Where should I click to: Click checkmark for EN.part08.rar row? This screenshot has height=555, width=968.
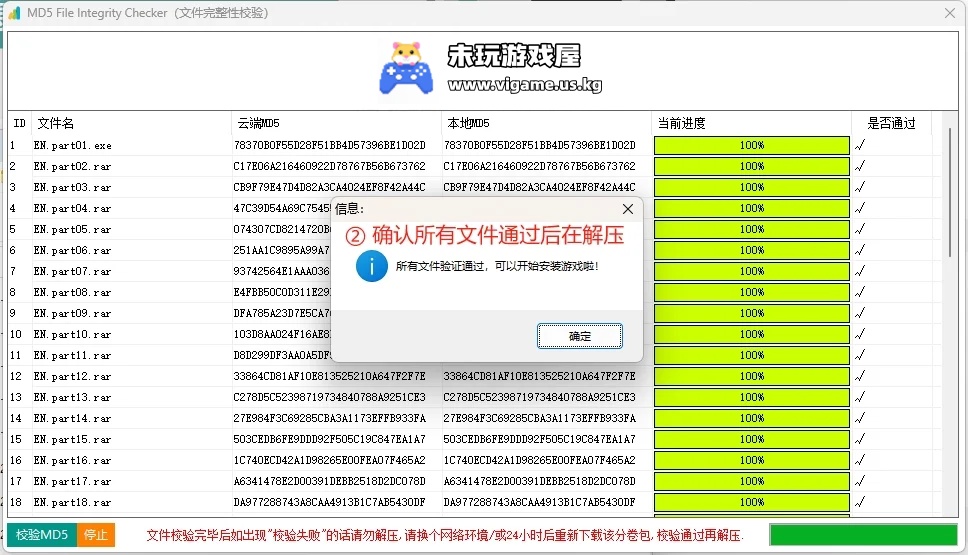pos(860,292)
